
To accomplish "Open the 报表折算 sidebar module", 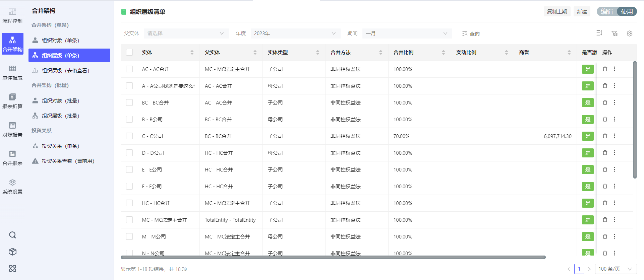I will tap(12, 101).
